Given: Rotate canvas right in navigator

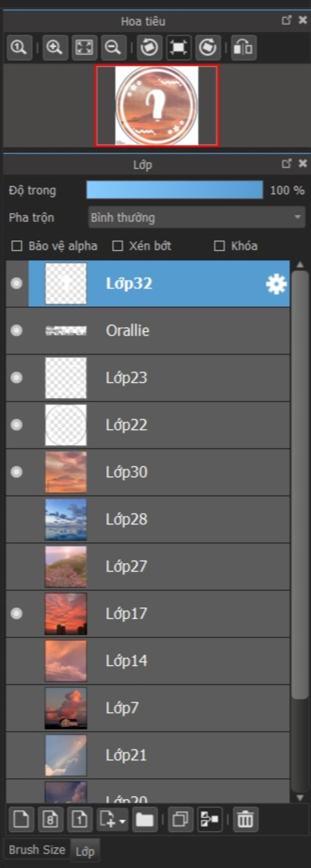Looking at the screenshot, I should tap(208, 47).
